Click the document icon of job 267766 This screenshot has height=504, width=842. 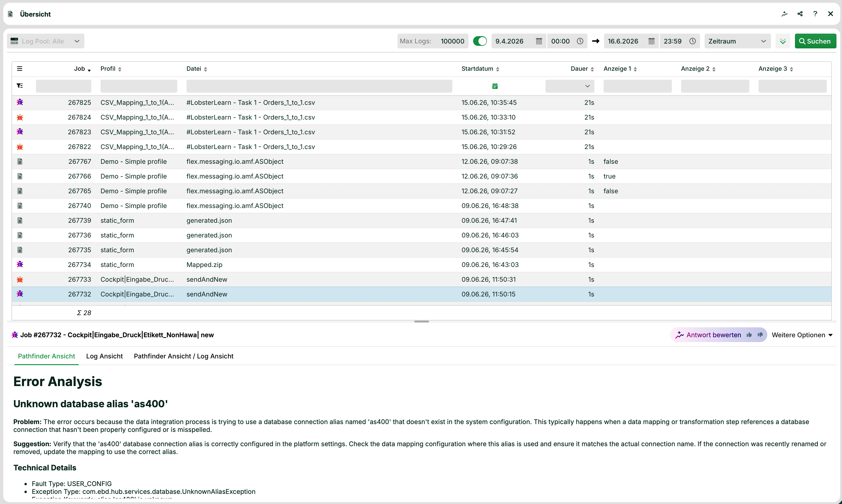tap(20, 176)
